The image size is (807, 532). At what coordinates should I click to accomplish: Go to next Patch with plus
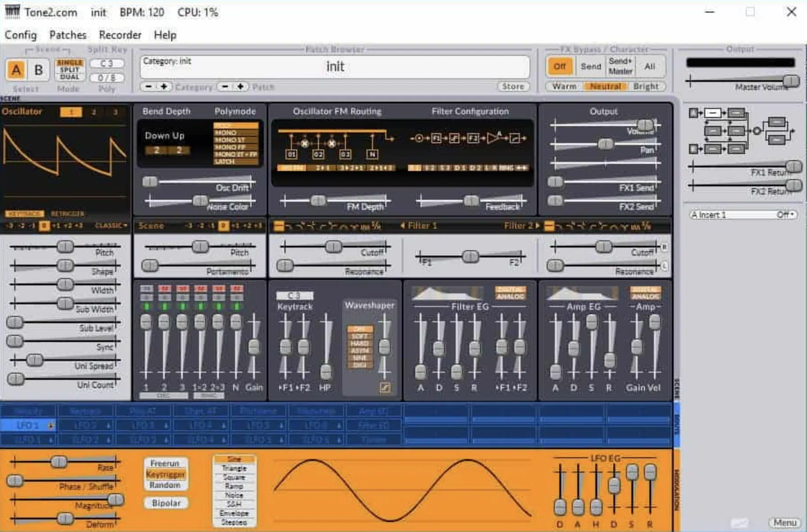(240, 86)
